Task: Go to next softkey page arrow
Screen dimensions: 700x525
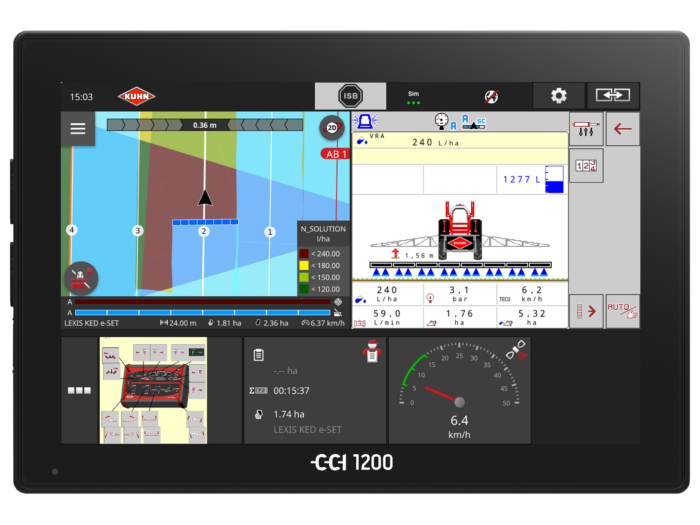Action: click(x=586, y=311)
